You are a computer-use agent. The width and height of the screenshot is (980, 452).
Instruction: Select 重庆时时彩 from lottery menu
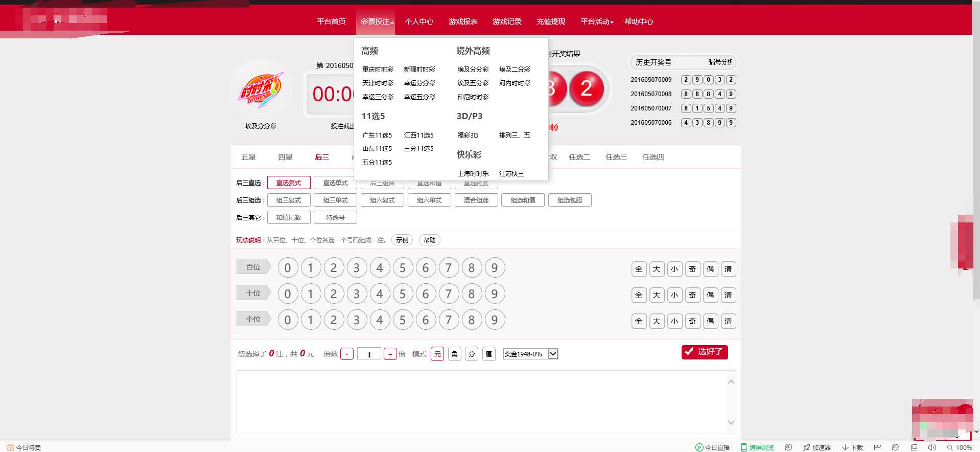click(378, 70)
